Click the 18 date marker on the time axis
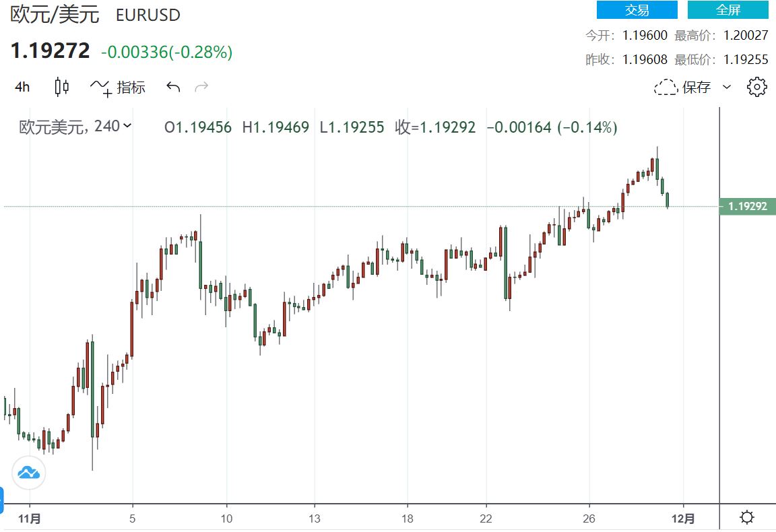 tap(407, 519)
